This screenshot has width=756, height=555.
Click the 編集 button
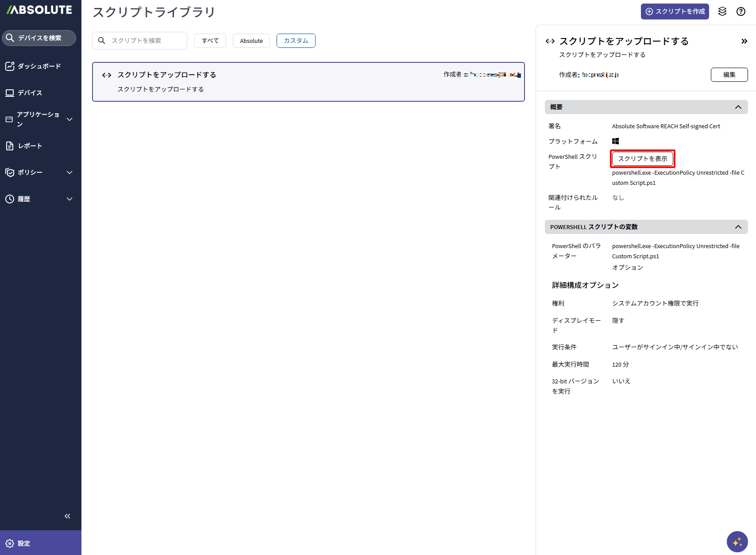[x=729, y=75]
